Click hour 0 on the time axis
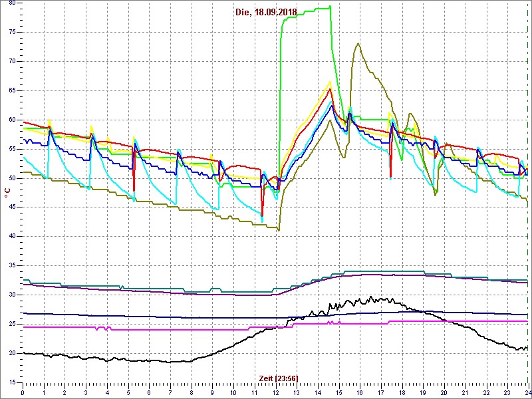The width and height of the screenshot is (532, 399). point(23,393)
